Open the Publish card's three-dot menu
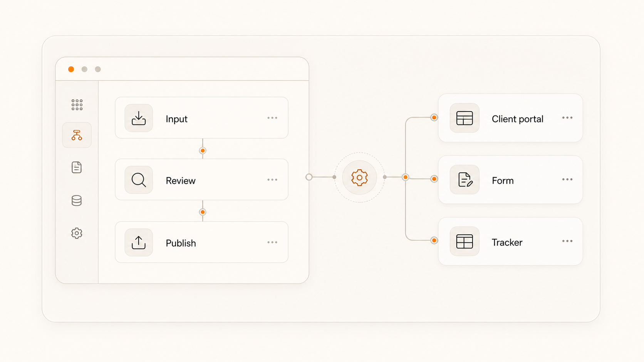Image resolution: width=644 pixels, height=362 pixels. click(x=272, y=242)
